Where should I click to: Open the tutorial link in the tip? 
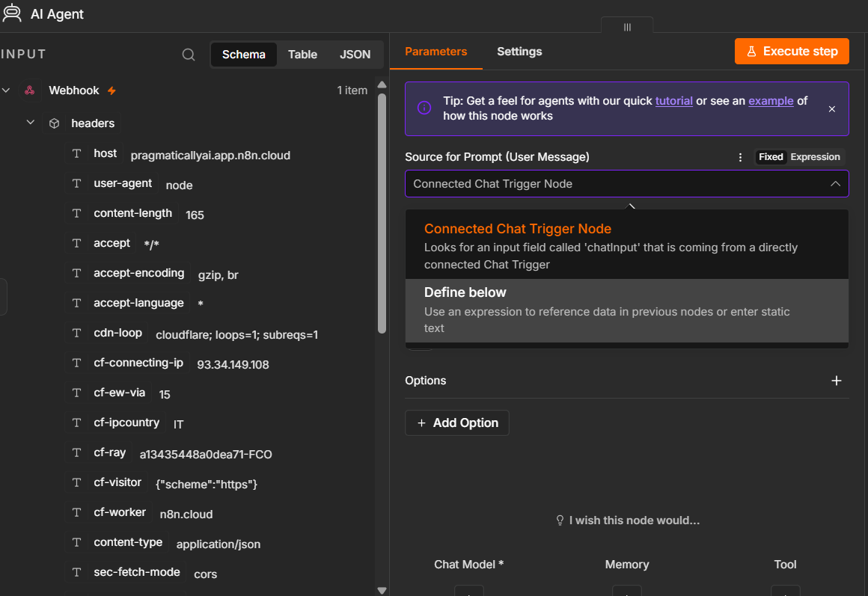click(x=673, y=101)
